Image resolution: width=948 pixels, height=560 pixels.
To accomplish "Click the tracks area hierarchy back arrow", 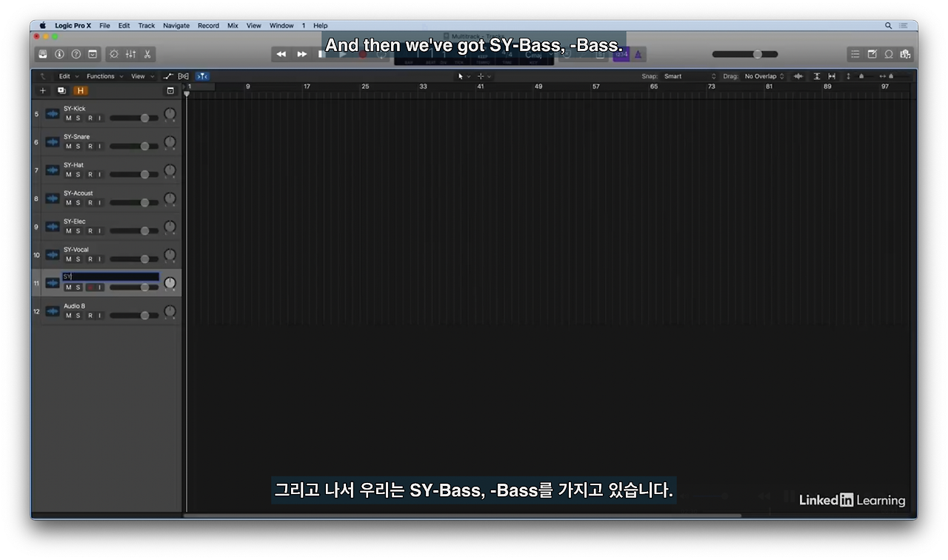I will coord(42,76).
